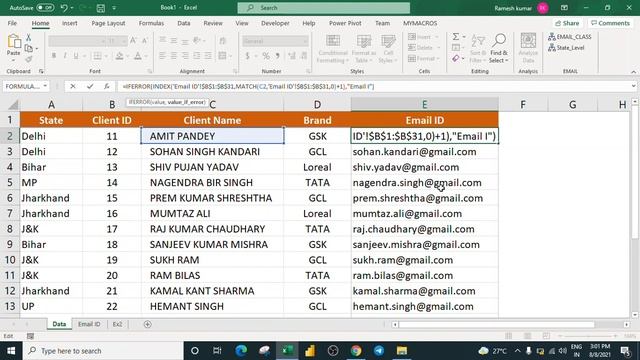Open the Comments button
The height and width of the screenshot is (360, 640).
610,23
